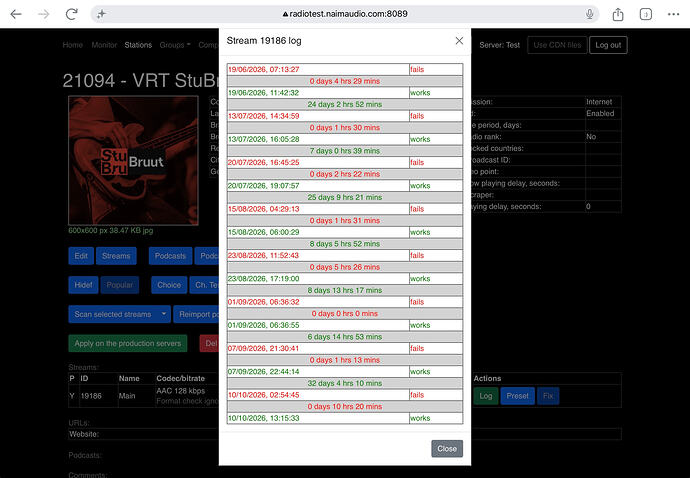This screenshot has width=690, height=478.
Task: Click the sparkle icon in the address bar
Action: pyautogui.click(x=102, y=14)
